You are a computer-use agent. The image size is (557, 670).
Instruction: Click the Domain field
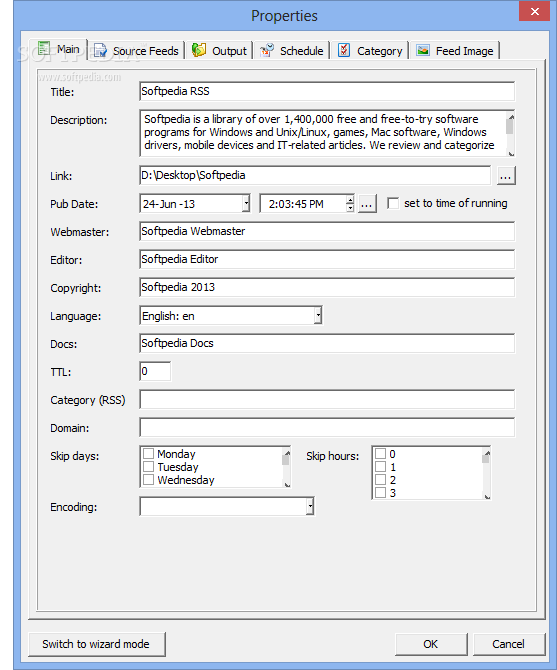tap(327, 428)
